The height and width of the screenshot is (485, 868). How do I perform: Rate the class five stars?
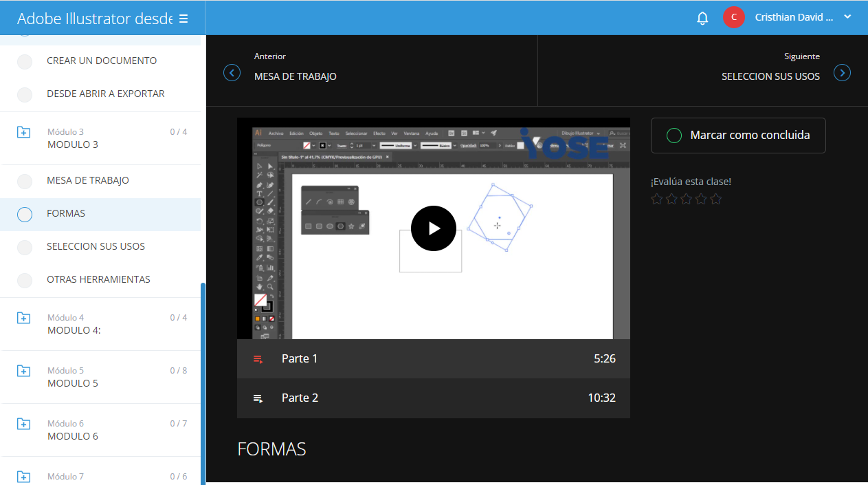pyautogui.click(x=715, y=200)
